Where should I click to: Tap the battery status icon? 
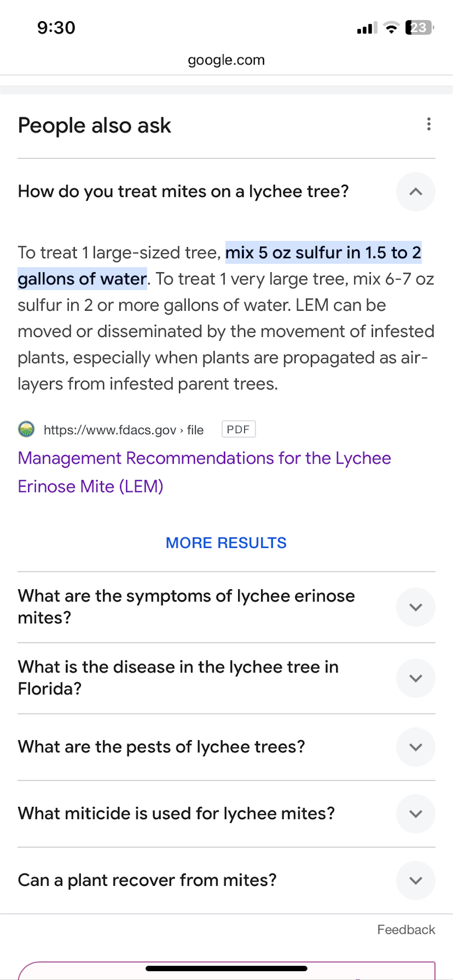coord(419,28)
